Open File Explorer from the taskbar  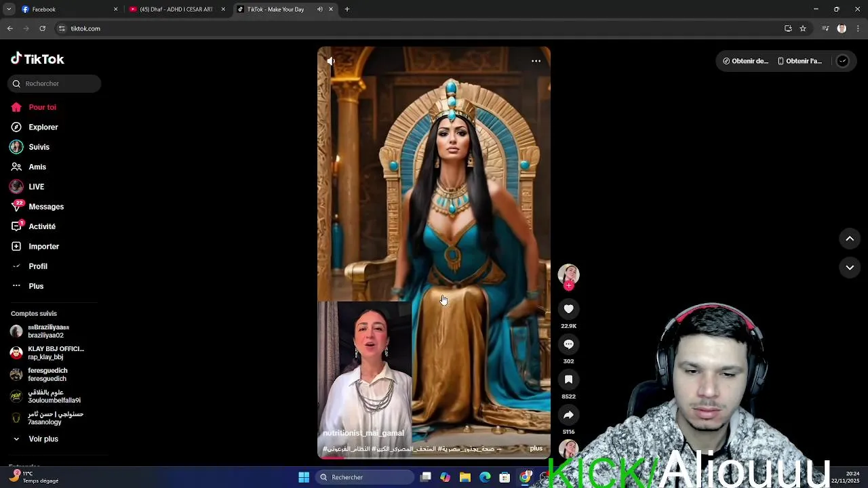tap(465, 477)
